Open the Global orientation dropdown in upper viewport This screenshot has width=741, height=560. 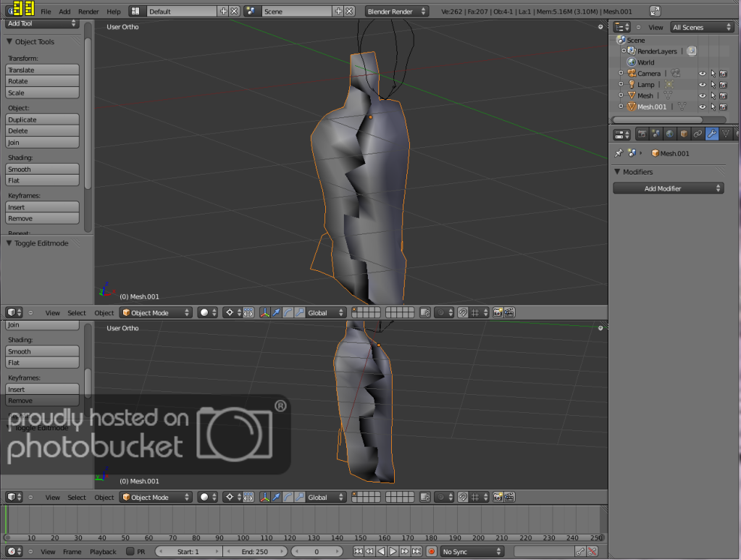point(326,313)
